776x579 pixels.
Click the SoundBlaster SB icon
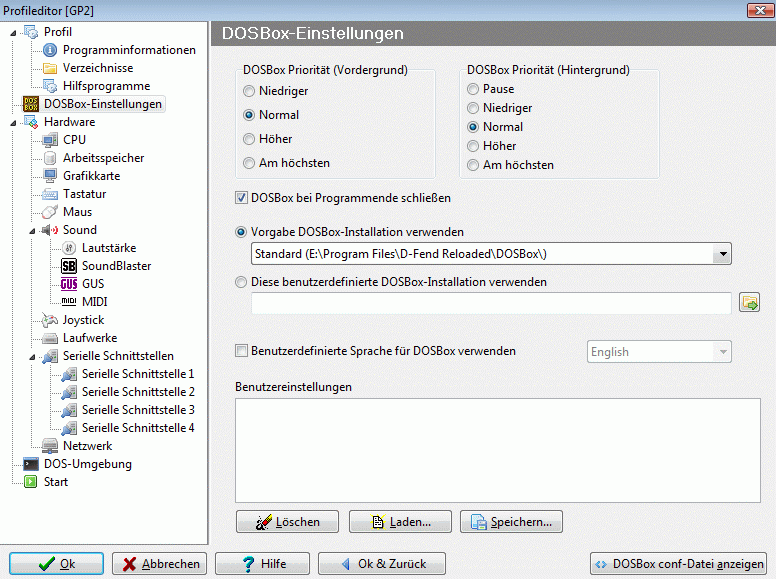pyautogui.click(x=69, y=266)
